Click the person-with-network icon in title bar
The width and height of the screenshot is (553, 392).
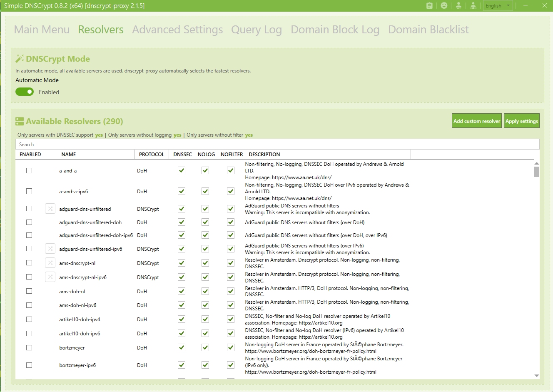[473, 5]
